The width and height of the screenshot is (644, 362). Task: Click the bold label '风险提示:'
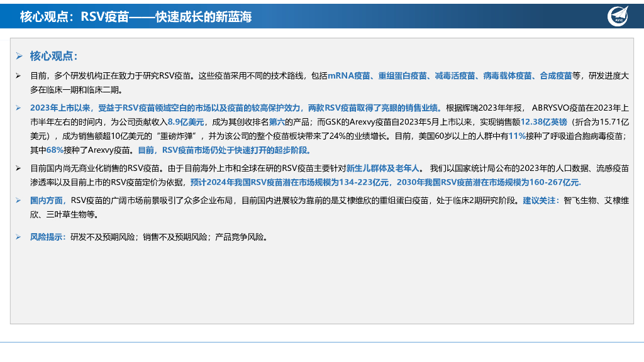click(x=48, y=237)
